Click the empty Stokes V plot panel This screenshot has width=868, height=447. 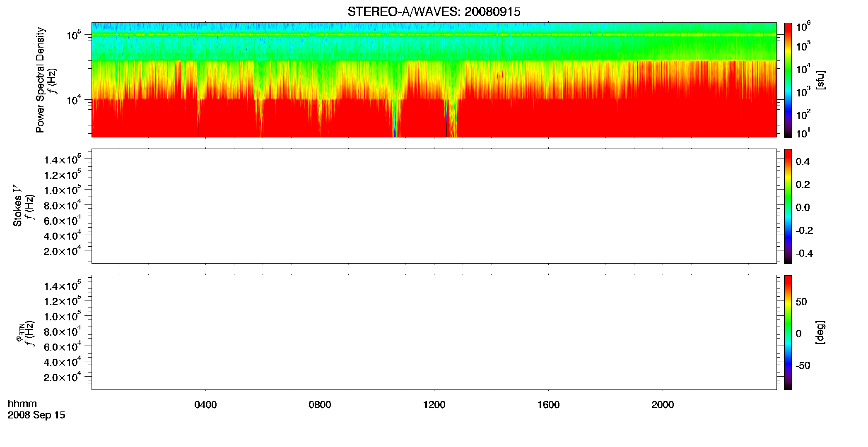point(434,206)
